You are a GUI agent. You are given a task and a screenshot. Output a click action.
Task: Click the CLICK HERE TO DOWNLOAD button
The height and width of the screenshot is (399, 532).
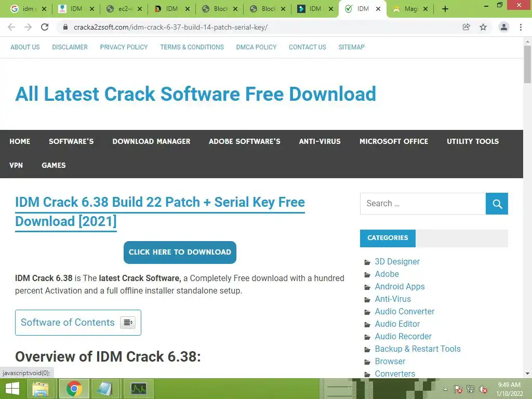[x=180, y=252]
